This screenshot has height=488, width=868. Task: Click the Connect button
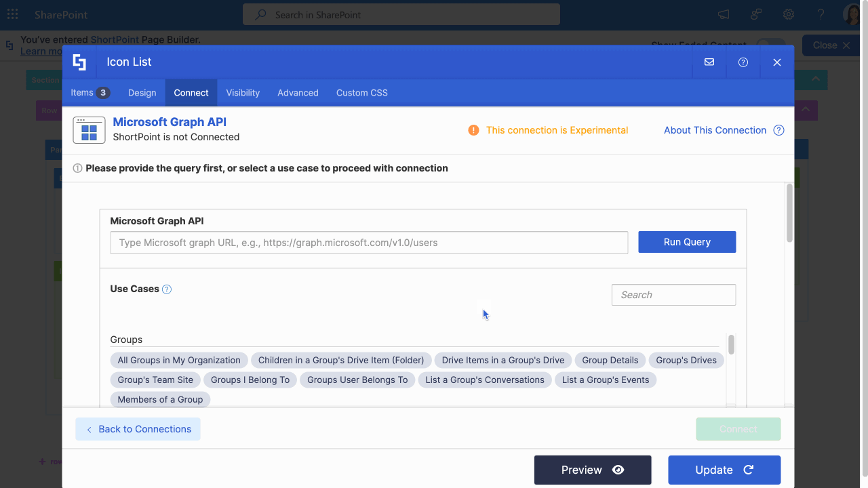pyautogui.click(x=738, y=429)
